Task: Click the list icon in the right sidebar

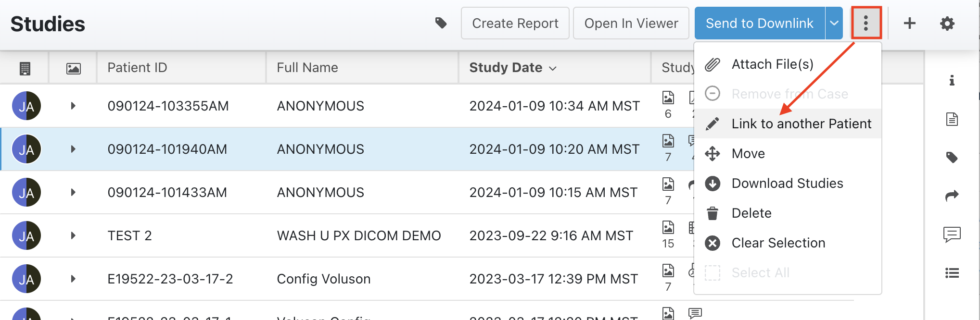Action: (x=952, y=273)
